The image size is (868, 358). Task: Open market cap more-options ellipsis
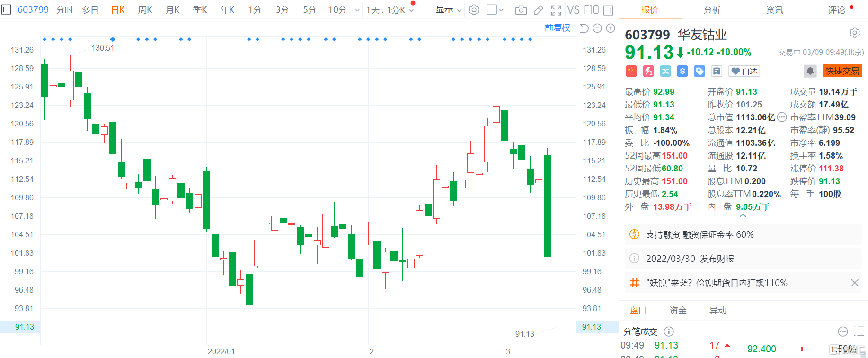coord(782,117)
